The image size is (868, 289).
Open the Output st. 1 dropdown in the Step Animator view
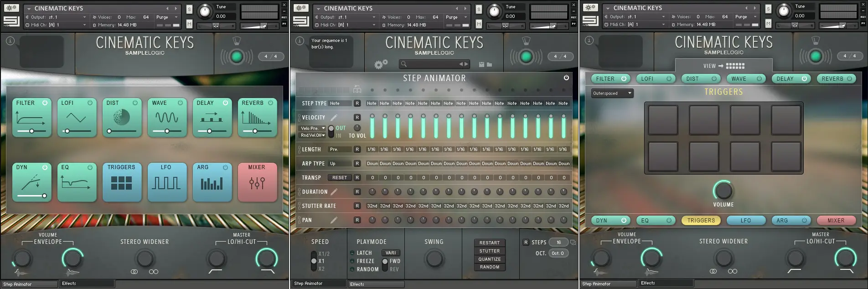pyautogui.click(x=346, y=17)
